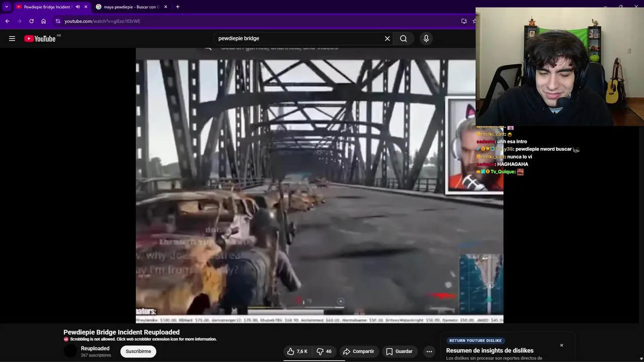
Task: Close the Return YouTube Dislike panel
Action: click(561, 345)
